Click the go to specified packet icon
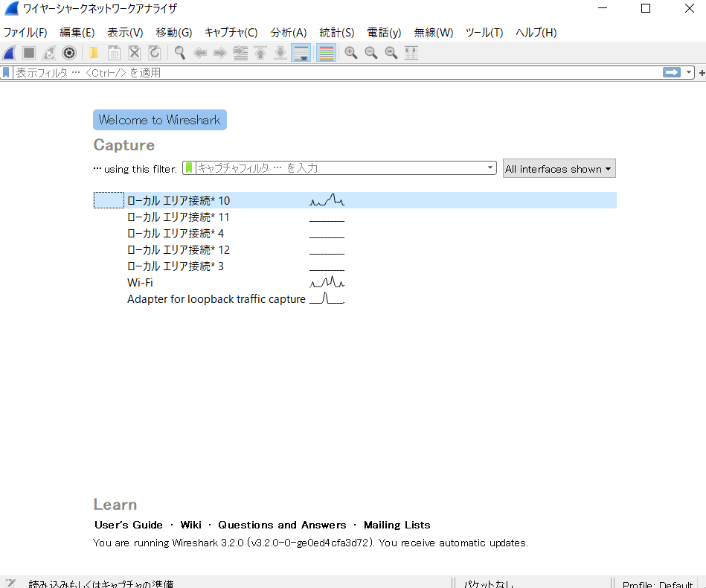706x588 pixels. tap(240, 53)
